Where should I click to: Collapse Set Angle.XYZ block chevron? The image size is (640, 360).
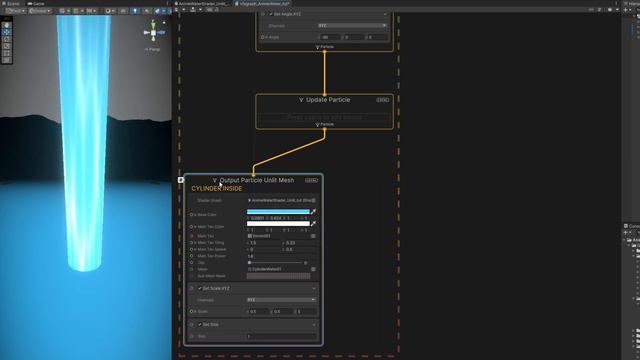(x=384, y=14)
